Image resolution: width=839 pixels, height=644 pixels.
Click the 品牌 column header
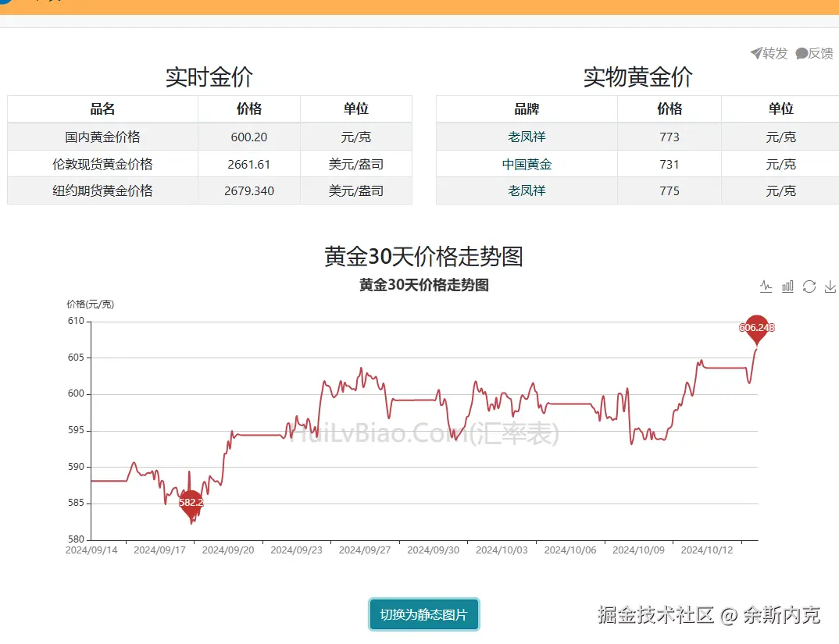pyautogui.click(x=526, y=109)
